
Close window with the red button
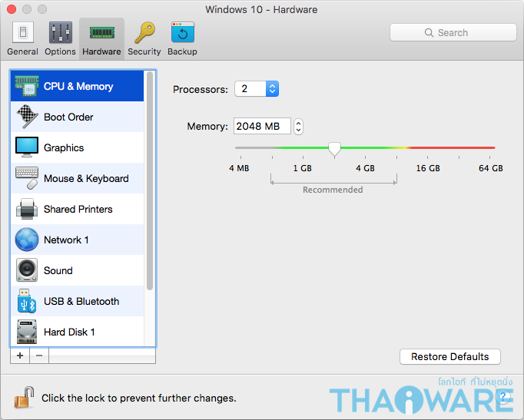point(12,9)
